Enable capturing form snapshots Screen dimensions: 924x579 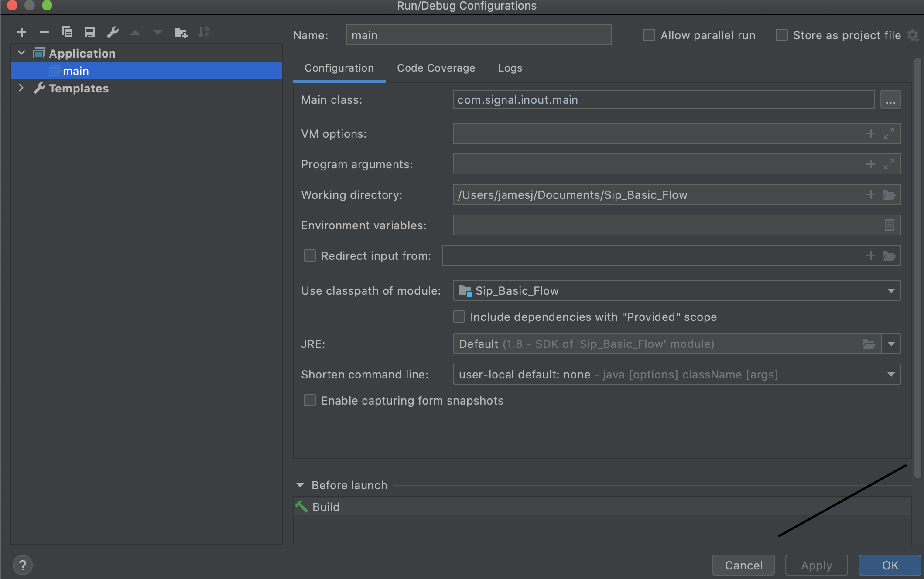pos(309,400)
